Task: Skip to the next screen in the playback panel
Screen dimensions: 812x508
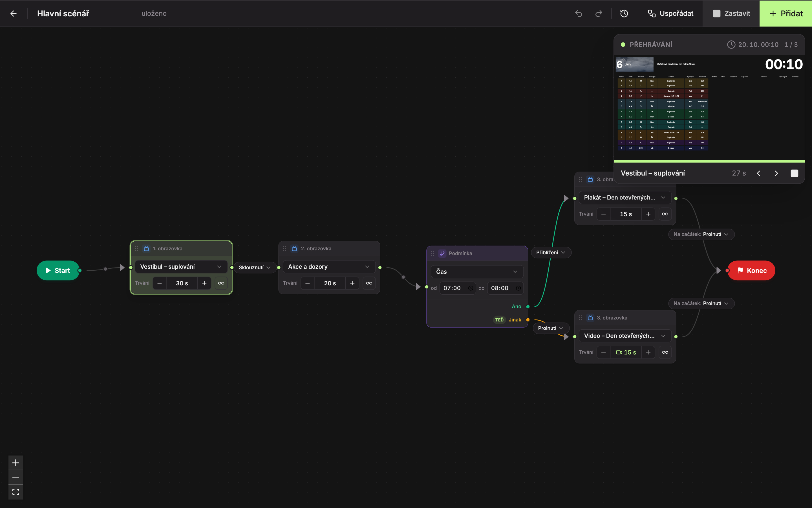Action: click(776, 173)
